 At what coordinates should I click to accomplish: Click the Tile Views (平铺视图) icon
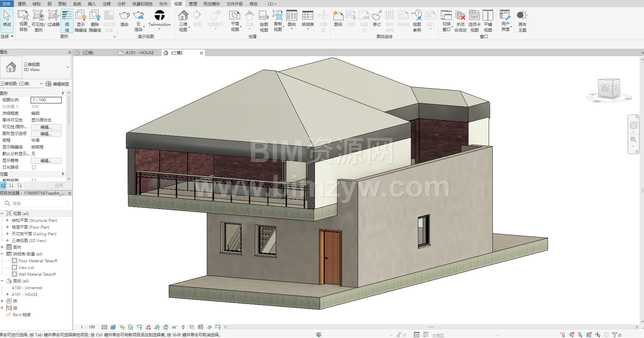pos(488,20)
